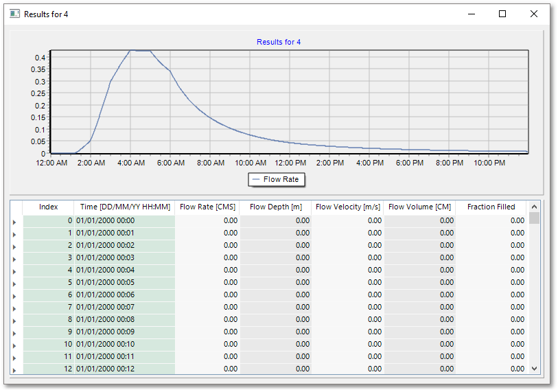Click time cell 01/01/2000 00:09
The image size is (558, 392).
pyautogui.click(x=124, y=332)
